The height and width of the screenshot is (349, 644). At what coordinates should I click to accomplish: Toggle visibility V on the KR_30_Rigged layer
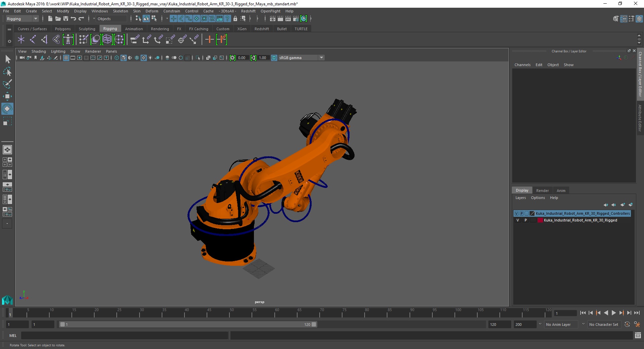518,220
